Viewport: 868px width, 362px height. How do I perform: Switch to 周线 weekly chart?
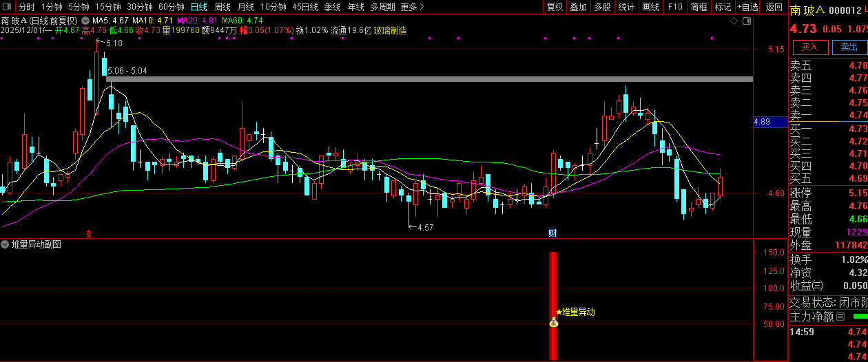click(x=223, y=7)
